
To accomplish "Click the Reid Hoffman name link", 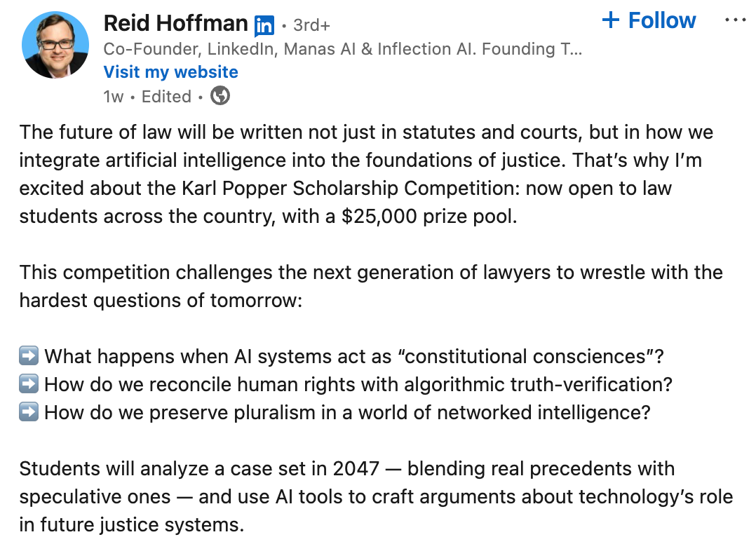I will point(175,23).
